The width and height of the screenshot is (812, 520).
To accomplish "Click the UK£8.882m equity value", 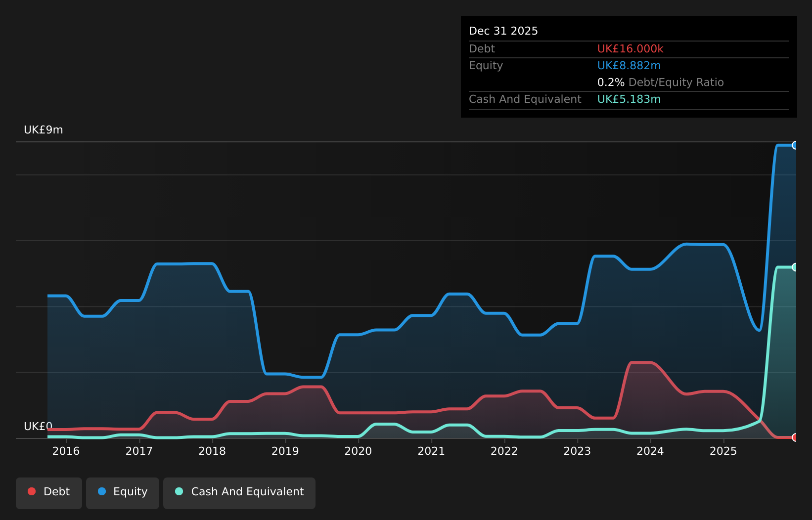I will pos(629,65).
